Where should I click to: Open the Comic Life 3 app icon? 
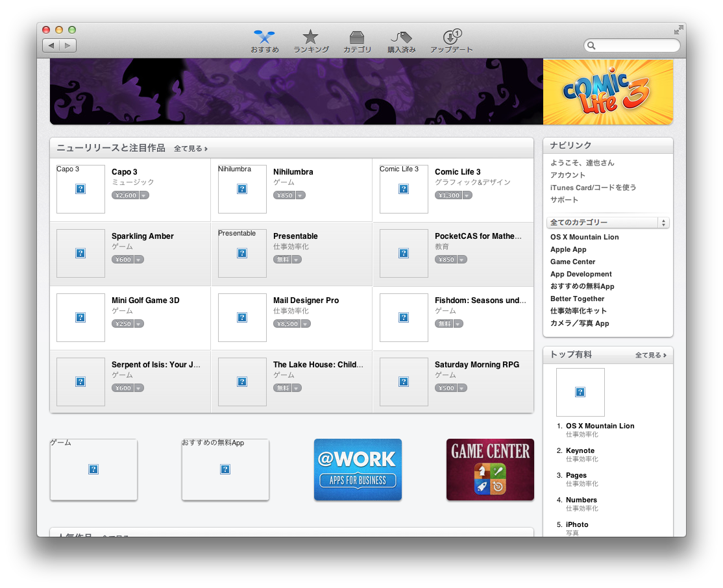tap(404, 189)
